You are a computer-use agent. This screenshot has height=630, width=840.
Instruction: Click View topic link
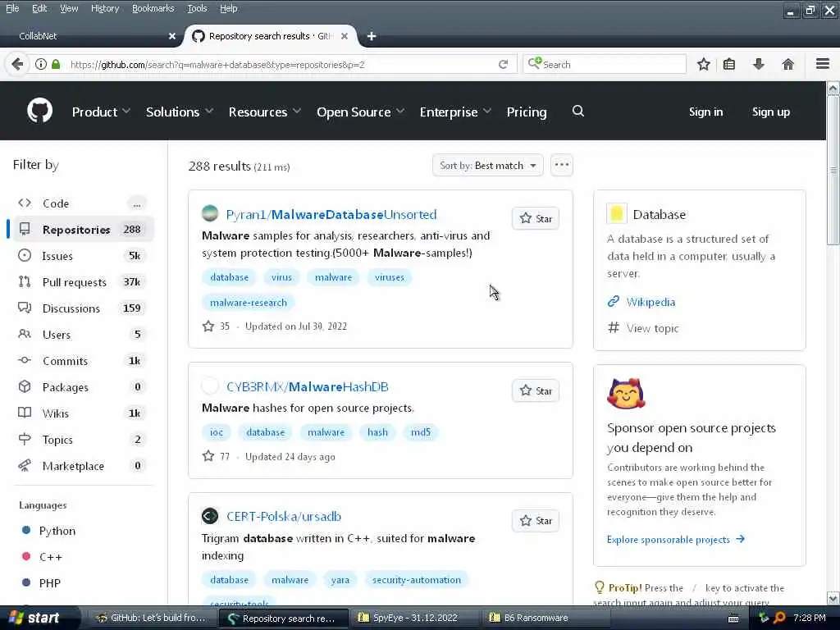652,328
